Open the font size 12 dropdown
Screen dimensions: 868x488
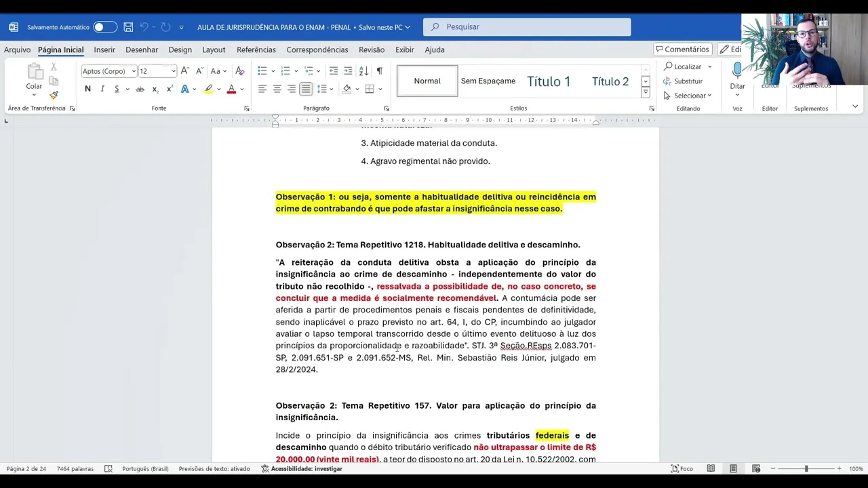tap(173, 71)
